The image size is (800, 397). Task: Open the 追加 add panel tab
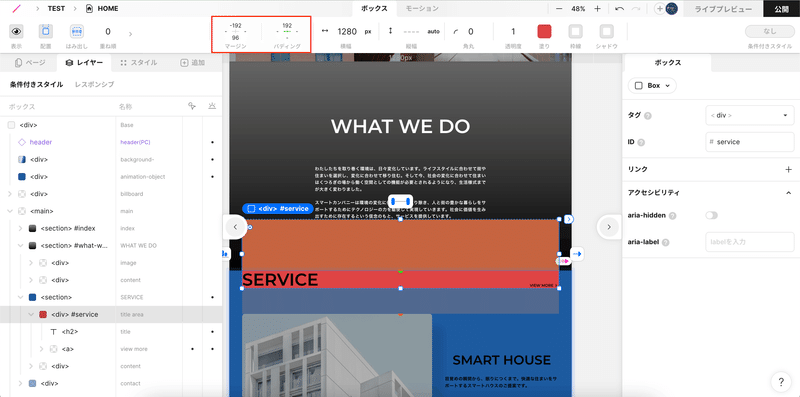(x=192, y=63)
